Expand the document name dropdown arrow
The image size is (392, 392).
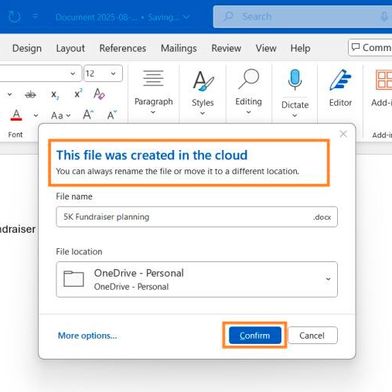186,17
